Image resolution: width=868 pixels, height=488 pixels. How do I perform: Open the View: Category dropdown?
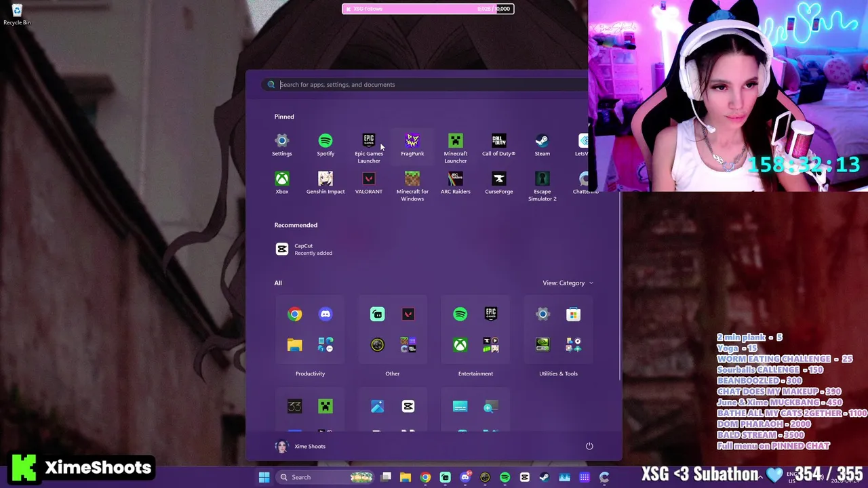(x=568, y=283)
